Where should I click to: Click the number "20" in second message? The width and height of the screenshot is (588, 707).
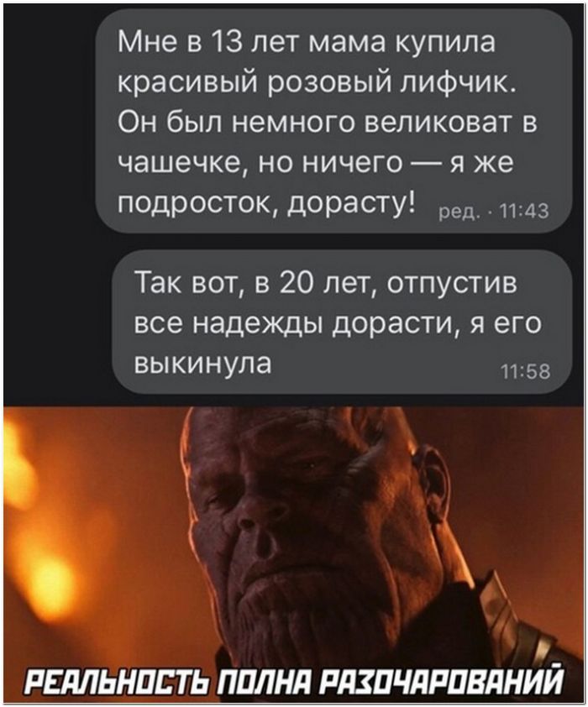pos(297,283)
